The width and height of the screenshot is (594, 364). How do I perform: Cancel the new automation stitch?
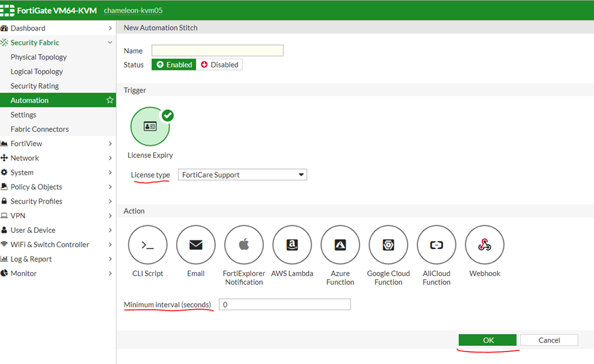549,340
